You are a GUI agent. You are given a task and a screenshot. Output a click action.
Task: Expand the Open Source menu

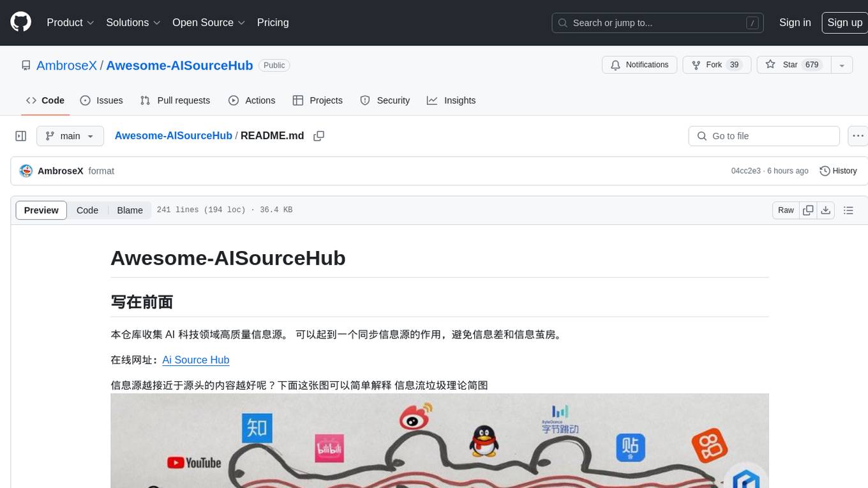pyautogui.click(x=209, y=22)
